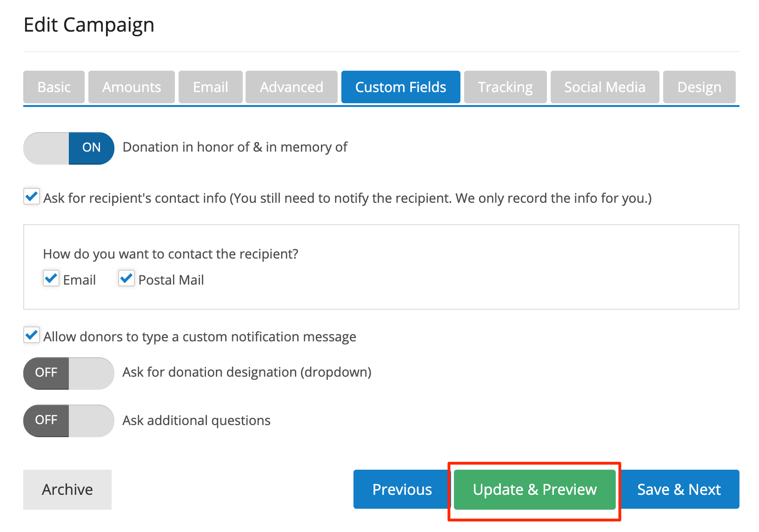The width and height of the screenshot is (759, 532).
Task: Switch to the Tracking tab
Action: [505, 87]
